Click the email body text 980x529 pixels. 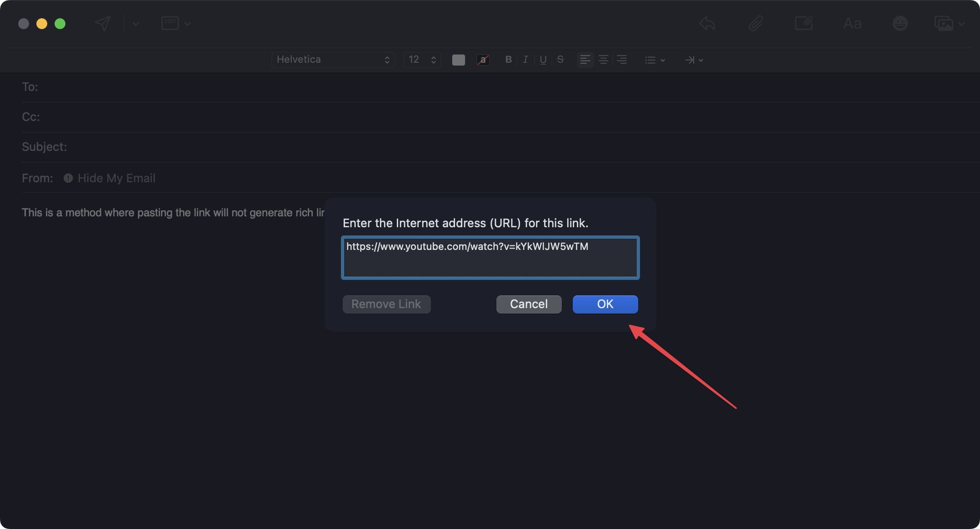click(173, 213)
